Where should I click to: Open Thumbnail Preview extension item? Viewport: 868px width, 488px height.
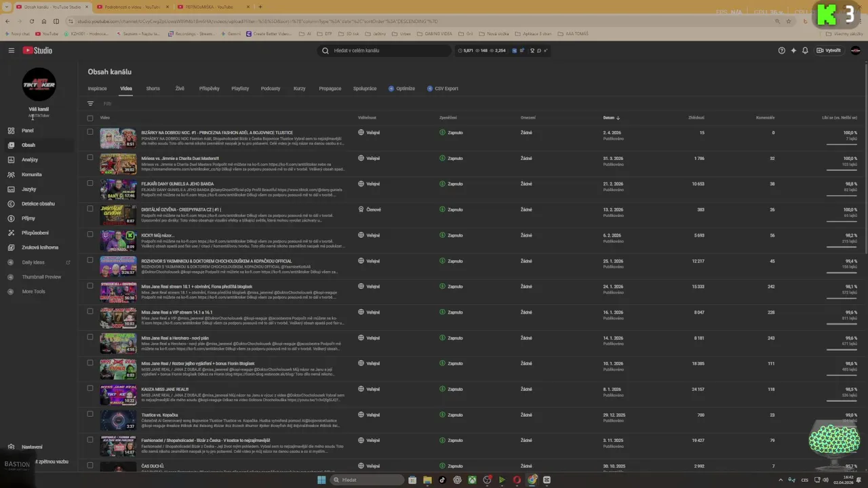(x=41, y=277)
